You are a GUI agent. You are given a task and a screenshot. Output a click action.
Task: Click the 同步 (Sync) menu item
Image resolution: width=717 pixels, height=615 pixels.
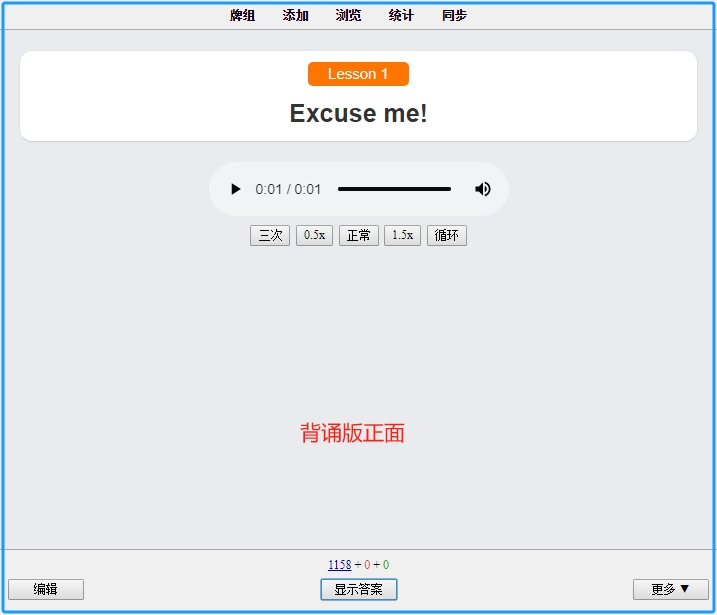[x=455, y=16]
